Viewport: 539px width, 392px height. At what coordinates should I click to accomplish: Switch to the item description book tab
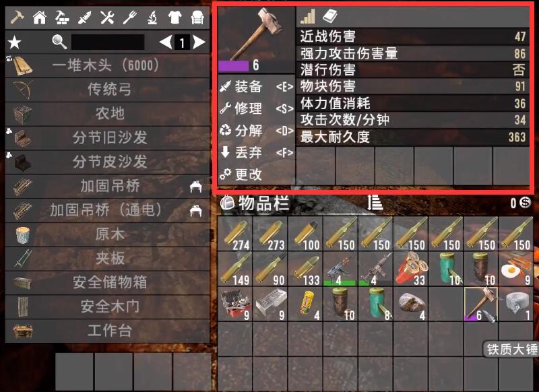click(x=330, y=16)
